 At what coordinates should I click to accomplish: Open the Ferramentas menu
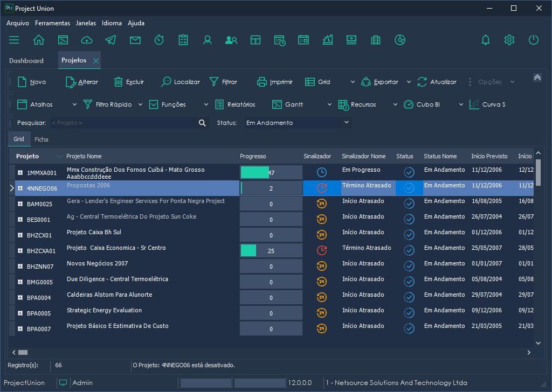(52, 23)
